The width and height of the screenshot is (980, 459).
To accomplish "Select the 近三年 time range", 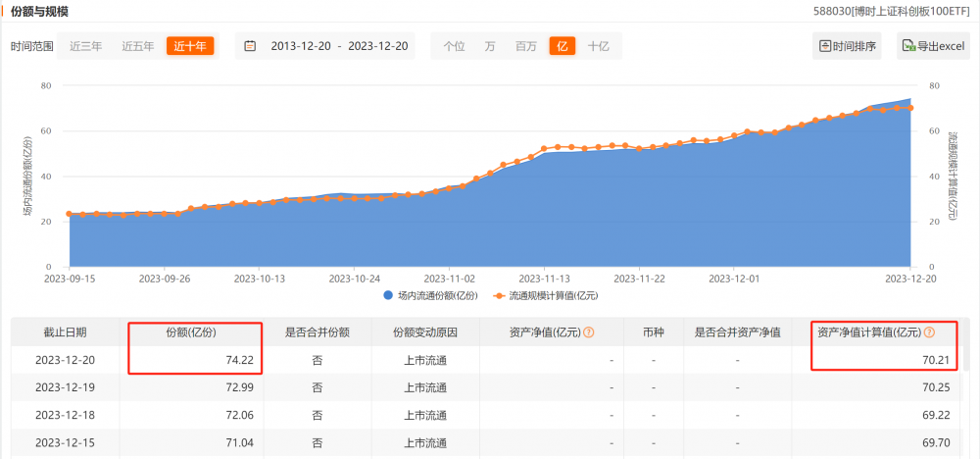I will tap(85, 46).
